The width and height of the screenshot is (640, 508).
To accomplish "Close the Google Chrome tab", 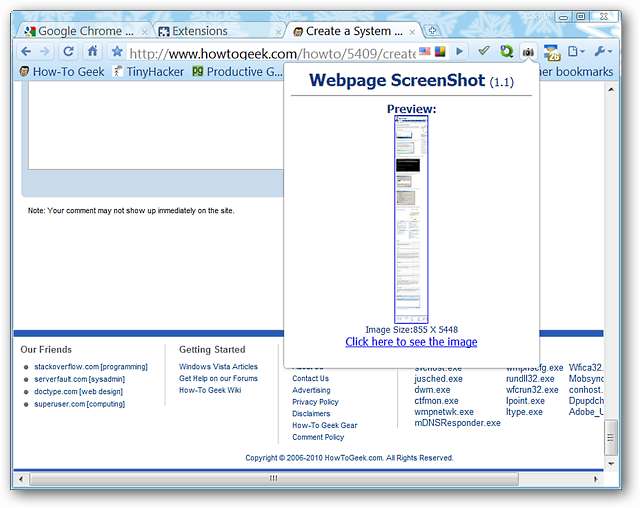I will pos(144,32).
